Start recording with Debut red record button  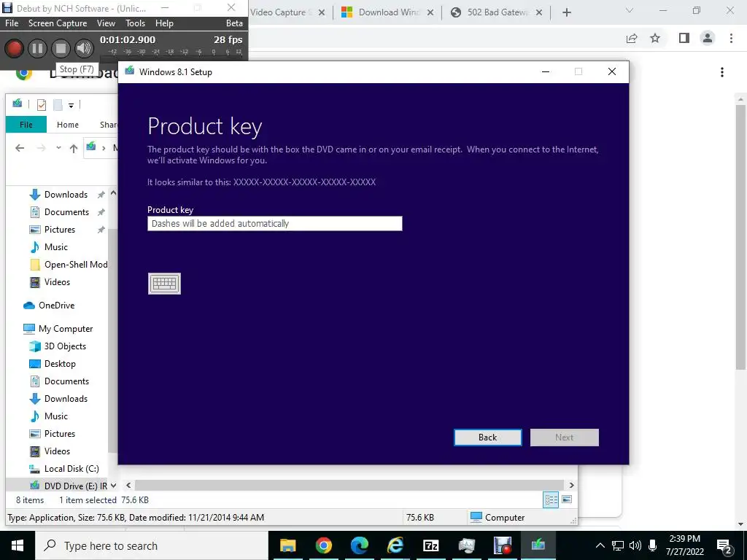click(14, 48)
